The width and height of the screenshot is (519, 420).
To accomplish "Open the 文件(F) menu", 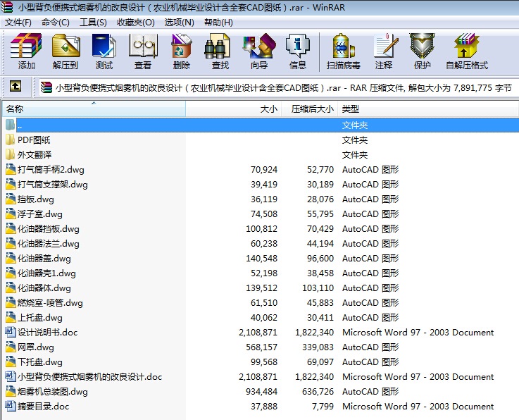I will (18, 22).
